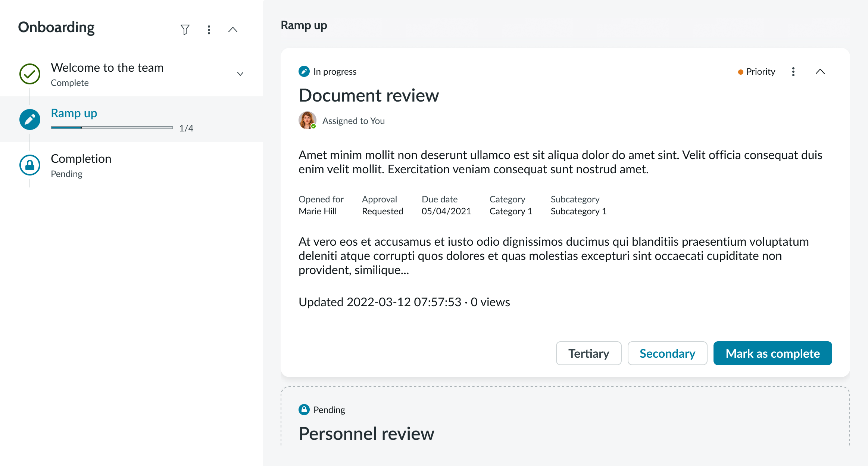This screenshot has height=466, width=868.
Task: Open Document review card options menu
Action: pos(793,72)
